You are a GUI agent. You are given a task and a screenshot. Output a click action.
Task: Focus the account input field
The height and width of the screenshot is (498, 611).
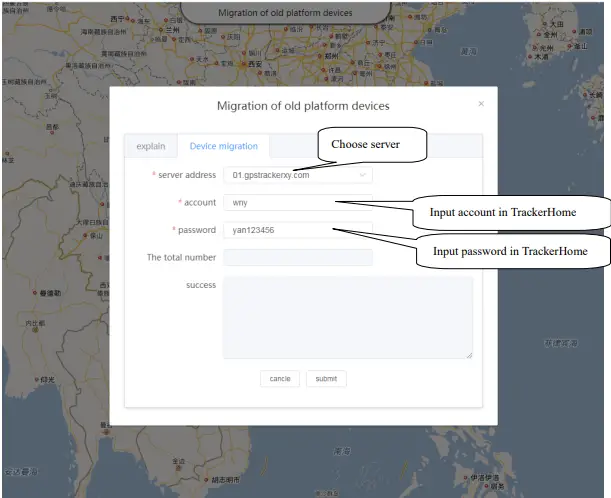point(298,203)
